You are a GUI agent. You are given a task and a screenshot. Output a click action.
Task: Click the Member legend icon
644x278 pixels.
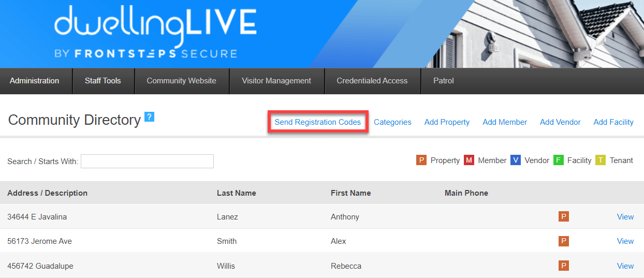pos(469,160)
